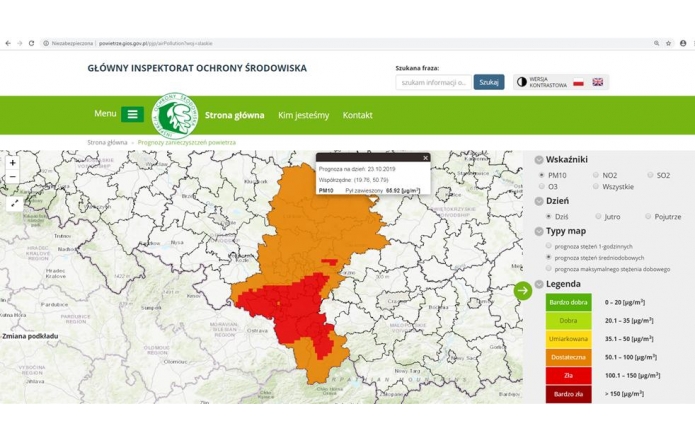Click the Pył zawieszony PM10 value row
Screen dimensions: 695x442
(369, 191)
